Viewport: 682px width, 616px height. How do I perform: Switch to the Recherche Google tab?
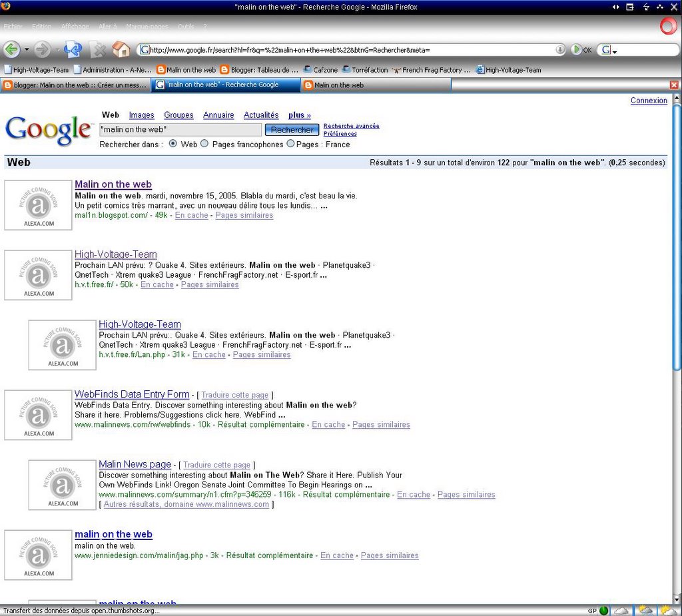[226, 85]
